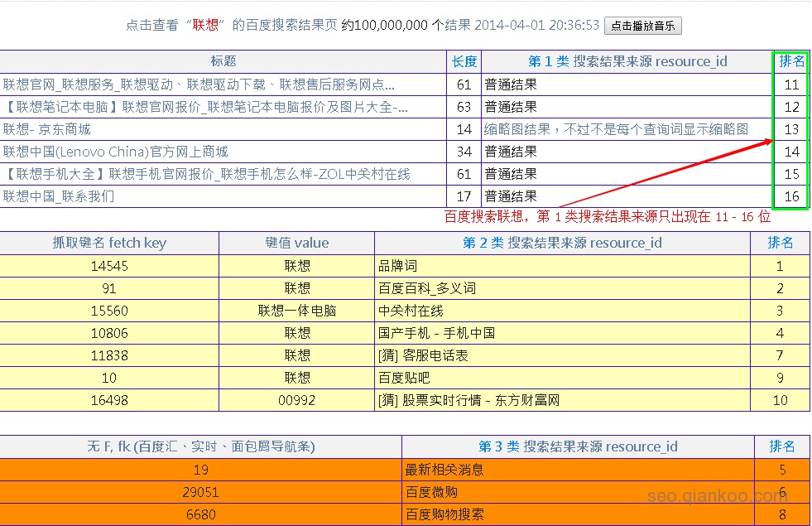Open the 联想中国_联系我们 result title
812x526 pixels.
(59, 196)
